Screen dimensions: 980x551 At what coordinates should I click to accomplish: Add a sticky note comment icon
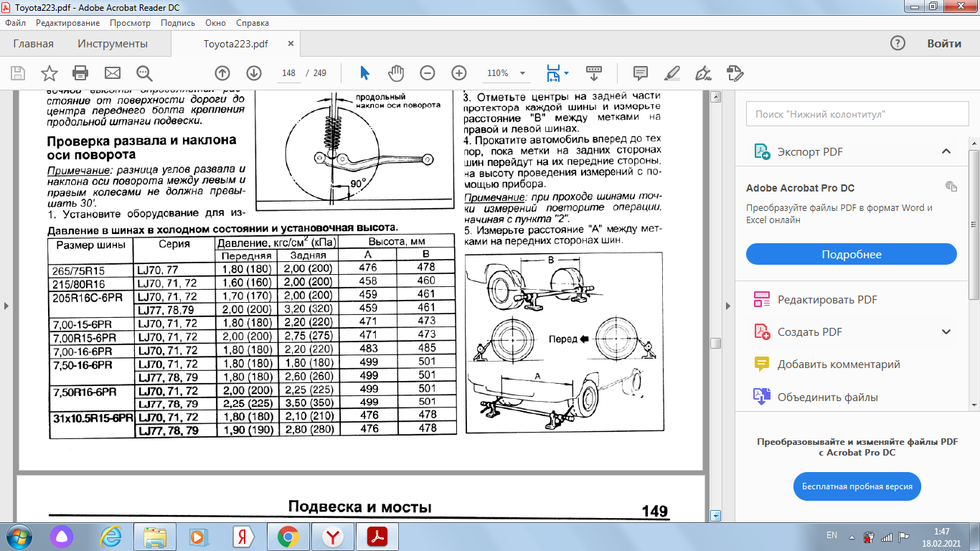[641, 73]
